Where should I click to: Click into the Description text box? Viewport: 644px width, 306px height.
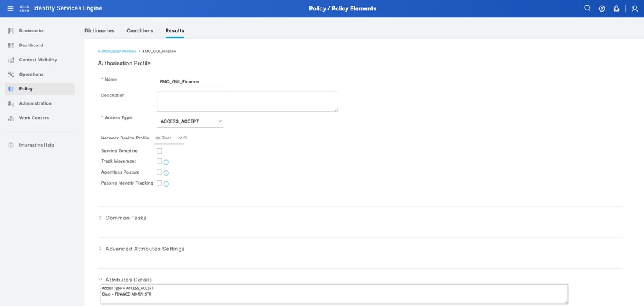[247, 101]
